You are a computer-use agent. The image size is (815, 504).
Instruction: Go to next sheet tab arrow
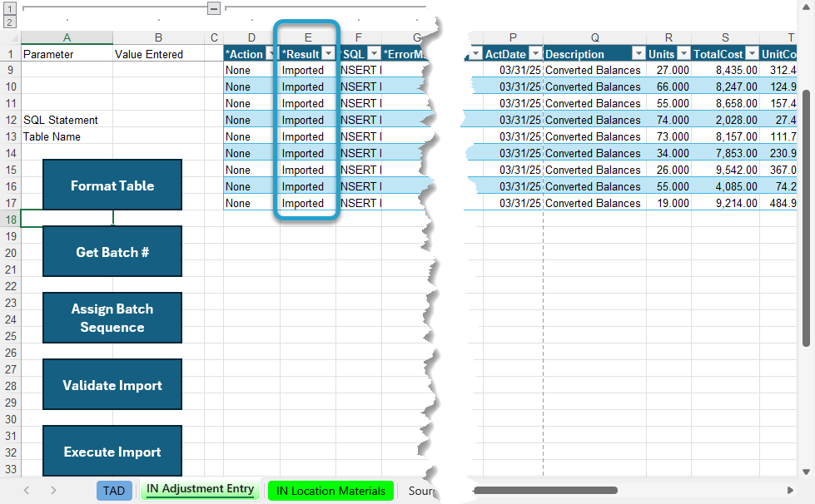[x=53, y=490]
